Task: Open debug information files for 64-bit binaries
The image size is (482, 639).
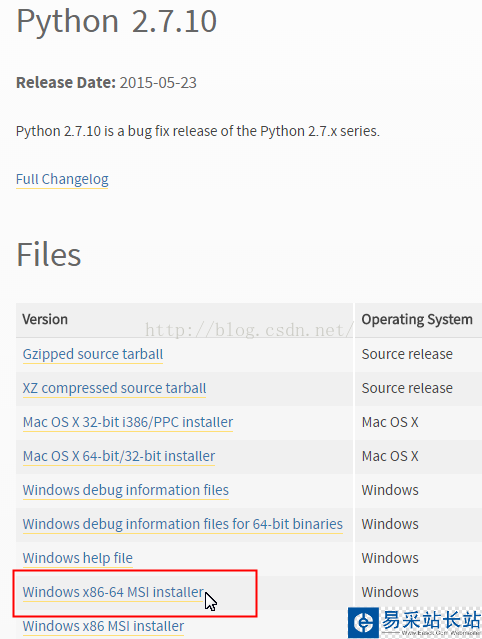Action: (183, 524)
